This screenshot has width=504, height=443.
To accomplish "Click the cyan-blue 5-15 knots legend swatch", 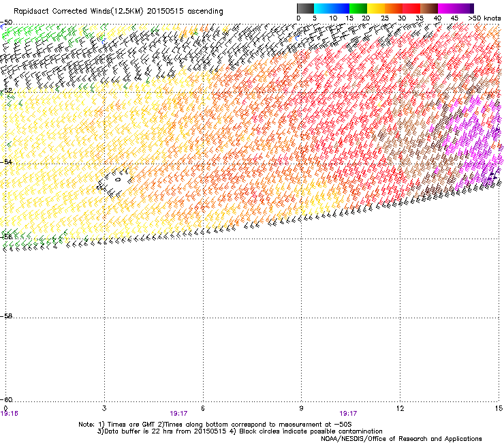I will (332, 8).
